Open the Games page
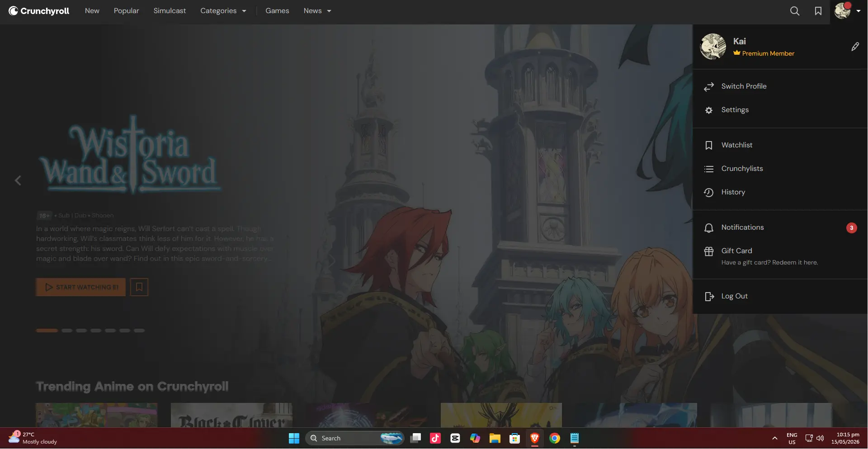The height and width of the screenshot is (449, 868). pos(277,11)
